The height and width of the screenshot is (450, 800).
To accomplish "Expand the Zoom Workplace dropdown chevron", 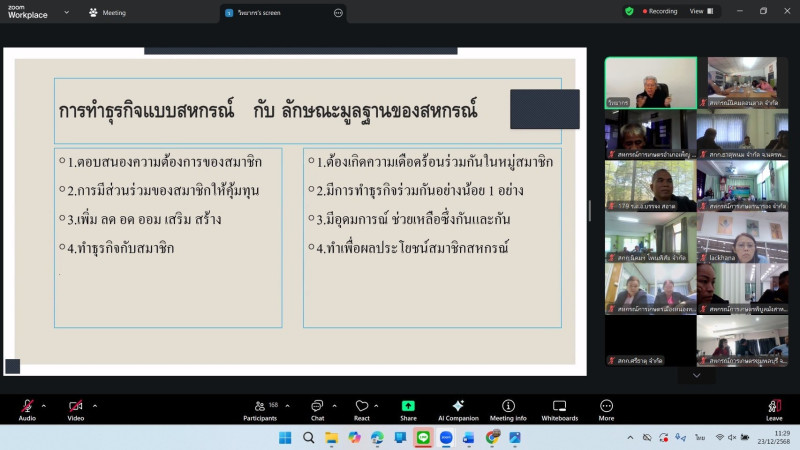I will (66, 13).
